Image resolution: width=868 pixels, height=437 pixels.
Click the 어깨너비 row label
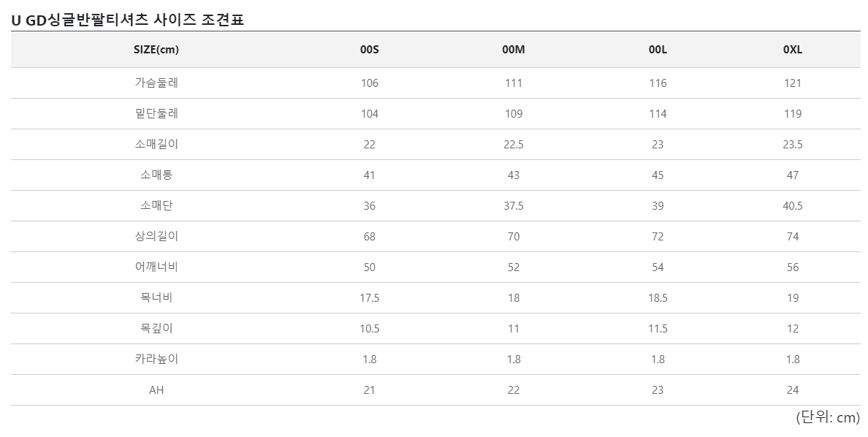(156, 267)
